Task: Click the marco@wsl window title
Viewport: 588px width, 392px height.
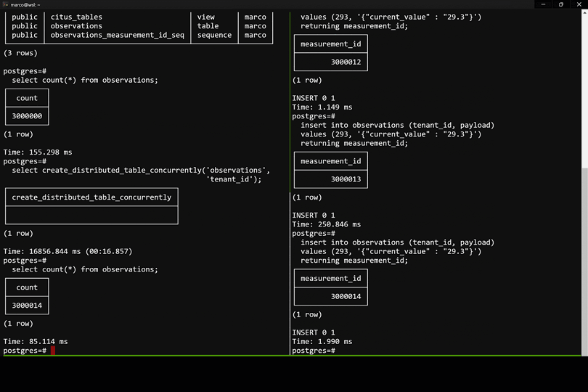Action: point(25,5)
